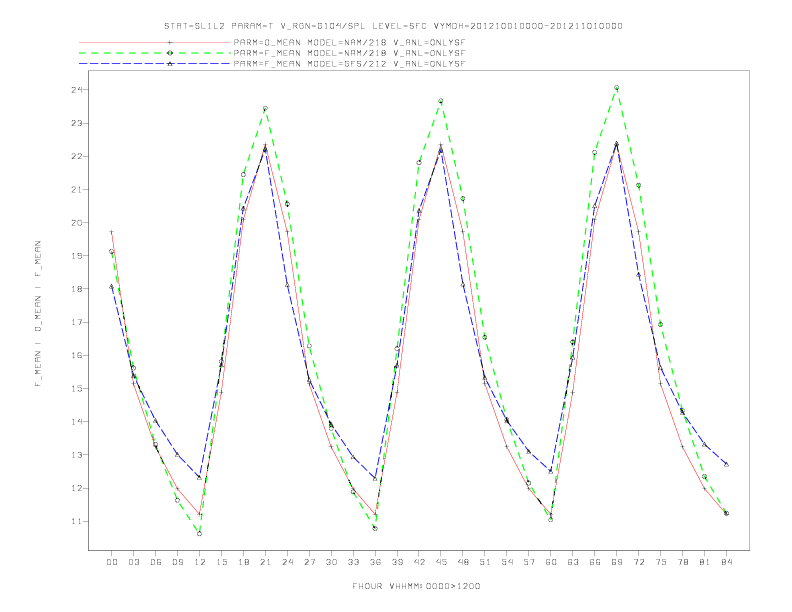Click x-axis forecast hour label 33

(353, 562)
